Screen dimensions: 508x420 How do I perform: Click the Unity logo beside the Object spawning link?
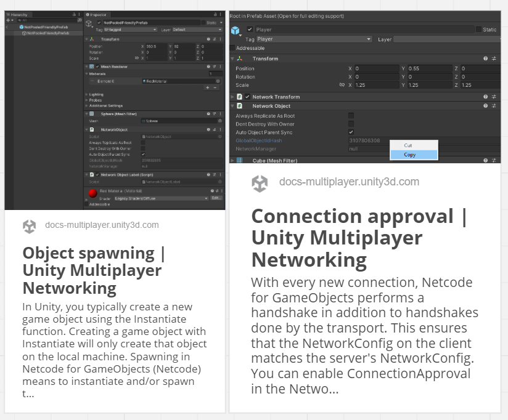pyautogui.click(x=30, y=226)
